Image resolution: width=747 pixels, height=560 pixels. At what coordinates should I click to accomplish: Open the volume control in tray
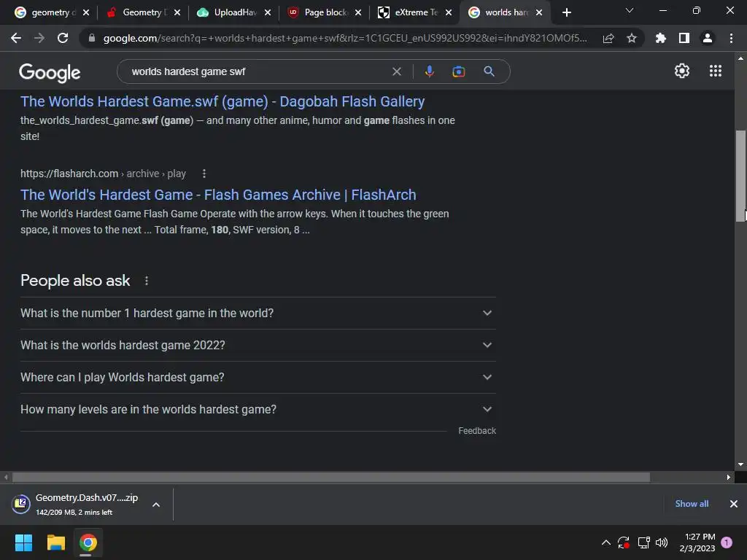662,542
